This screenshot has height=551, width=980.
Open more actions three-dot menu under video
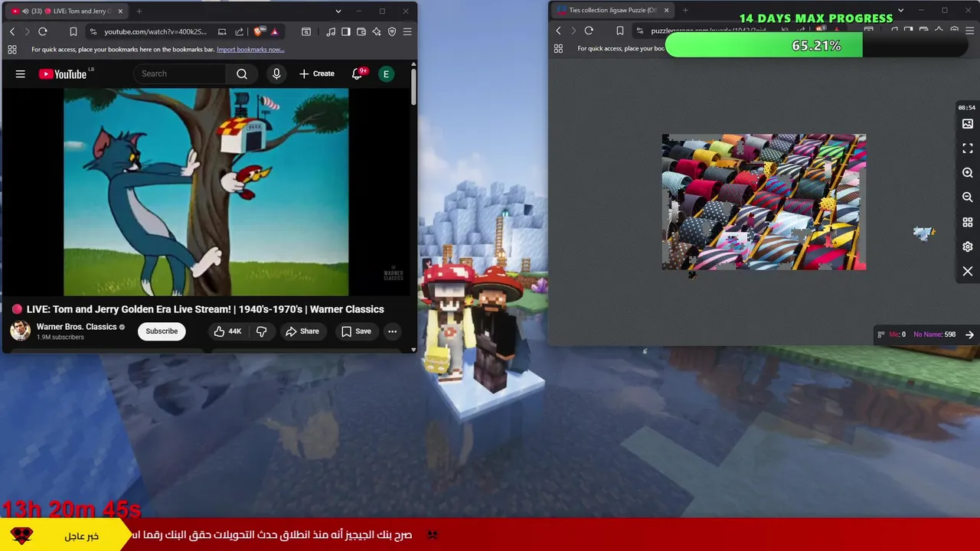[392, 331]
